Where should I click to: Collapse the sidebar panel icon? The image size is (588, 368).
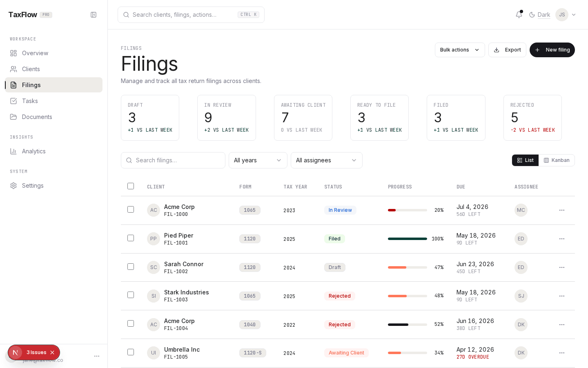click(x=94, y=15)
